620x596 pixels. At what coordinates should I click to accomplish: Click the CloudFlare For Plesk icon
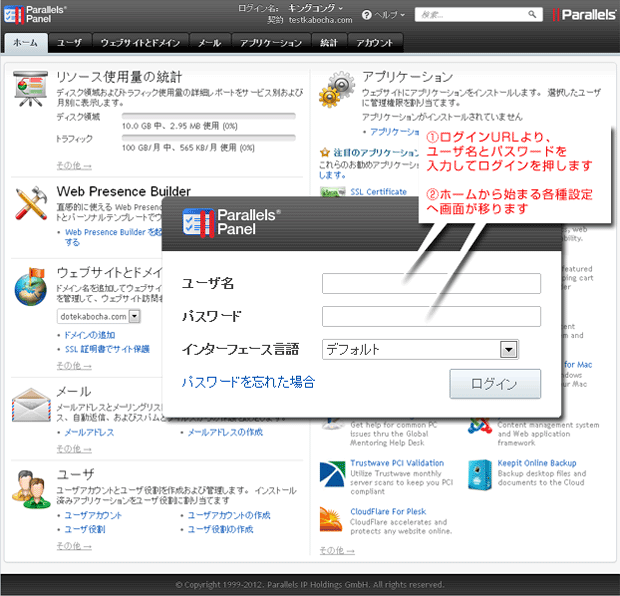coord(331,519)
